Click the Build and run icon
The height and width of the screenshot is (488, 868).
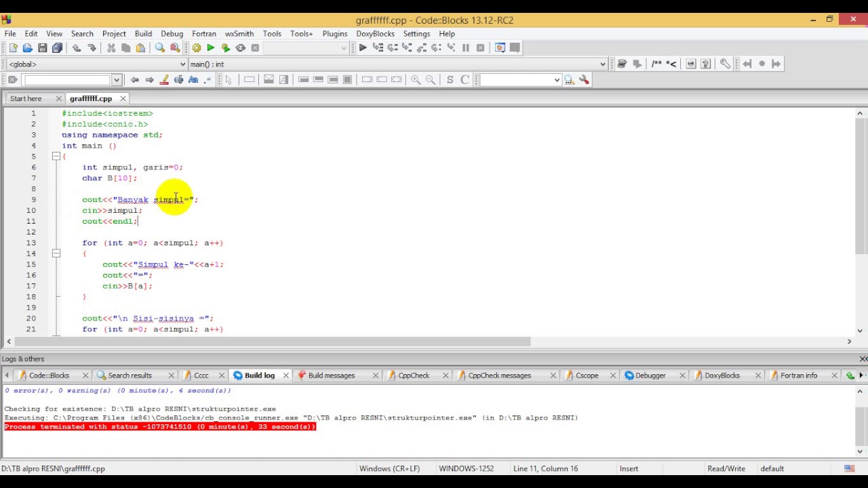[226, 48]
